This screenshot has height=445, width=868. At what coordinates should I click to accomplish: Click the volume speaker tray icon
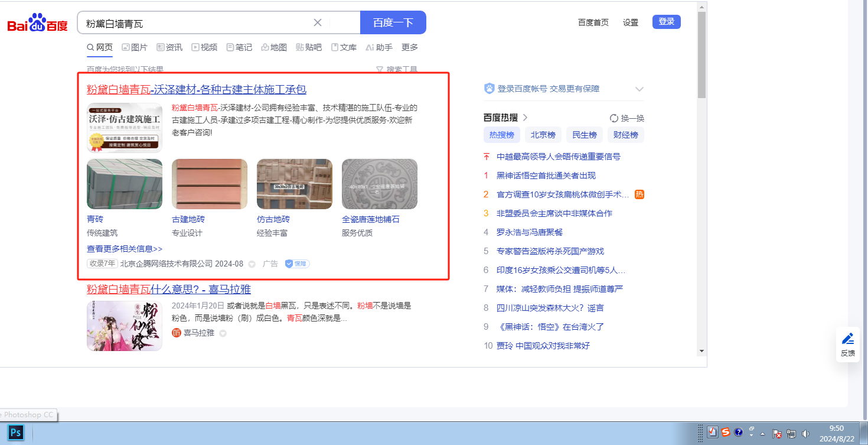(805, 433)
